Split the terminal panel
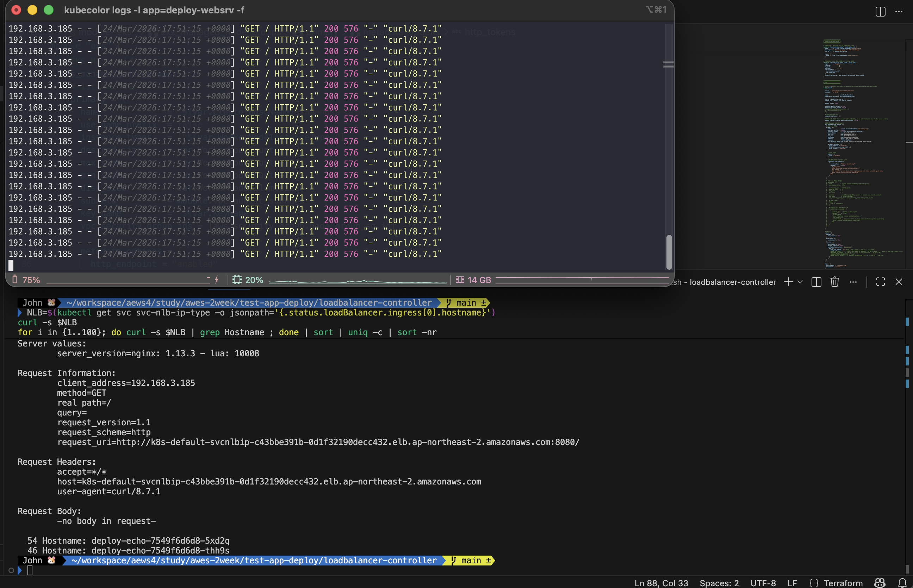The width and height of the screenshot is (913, 588). (x=816, y=282)
